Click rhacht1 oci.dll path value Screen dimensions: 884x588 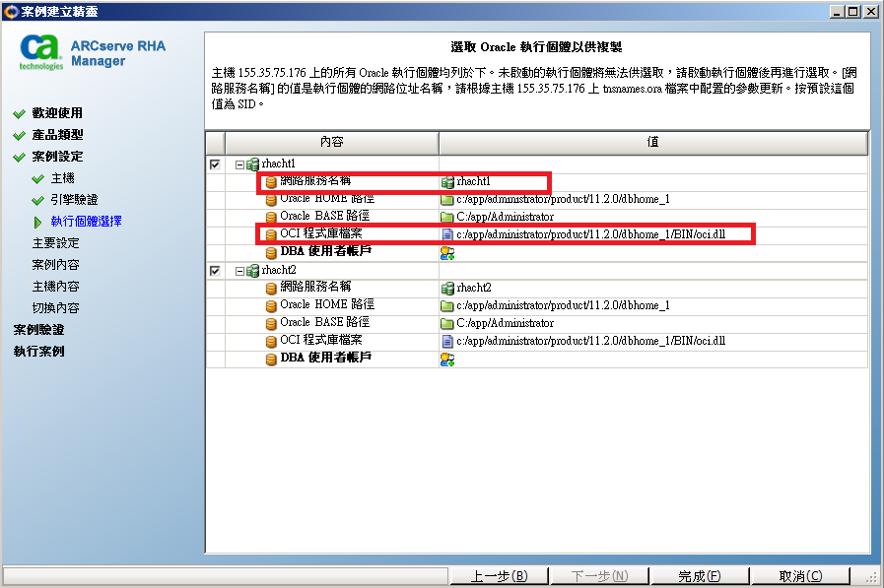point(591,234)
